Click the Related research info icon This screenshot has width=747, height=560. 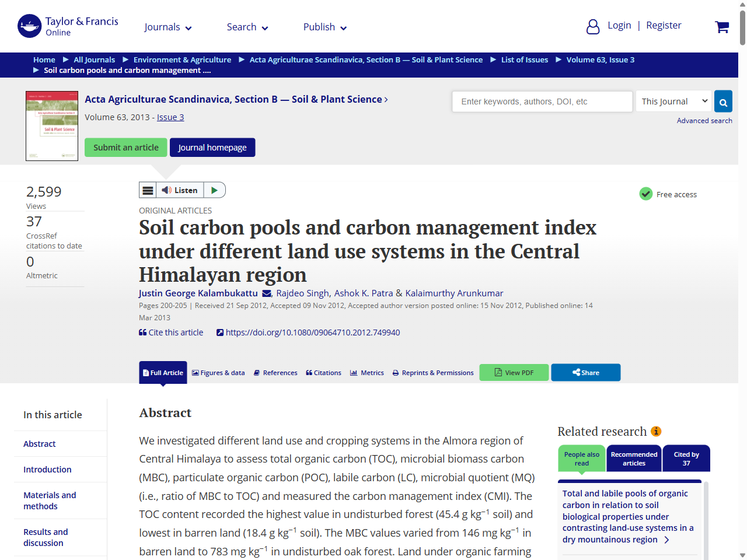[656, 431]
